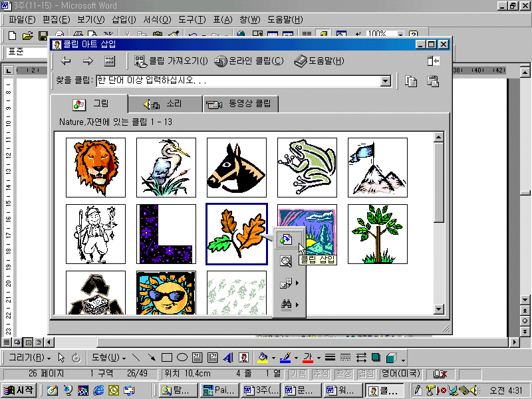The image size is (532, 399).
Task: Select the recycling newspapers clip thumbnail
Action: pos(96,293)
